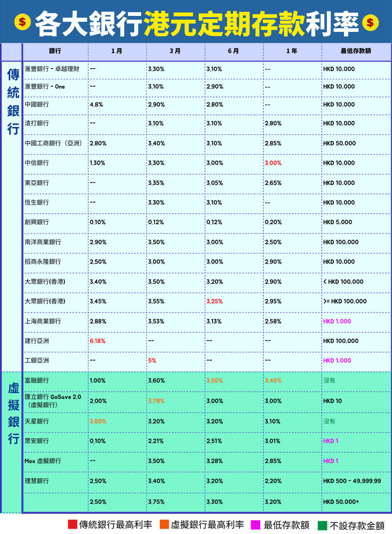
Task: Click the red 5% rate for 工銀亞洲
Action: pos(152,360)
